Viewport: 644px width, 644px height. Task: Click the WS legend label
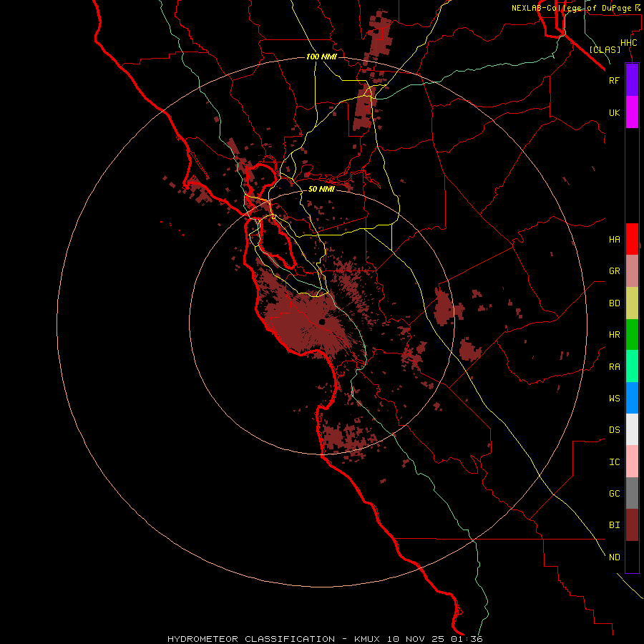614,399
